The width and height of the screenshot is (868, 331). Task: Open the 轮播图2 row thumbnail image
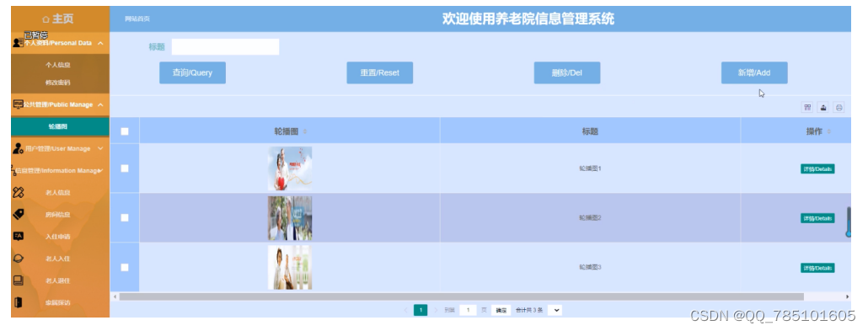point(290,218)
